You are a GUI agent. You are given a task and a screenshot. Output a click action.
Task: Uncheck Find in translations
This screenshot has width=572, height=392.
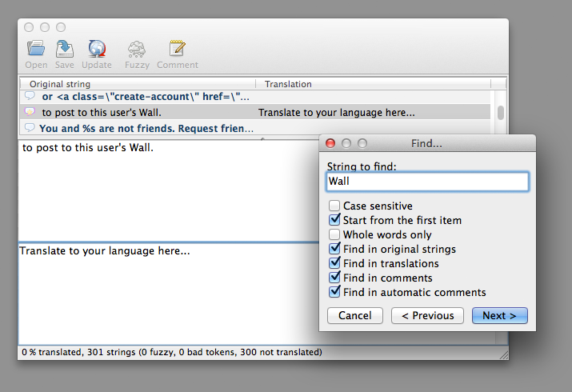(334, 263)
